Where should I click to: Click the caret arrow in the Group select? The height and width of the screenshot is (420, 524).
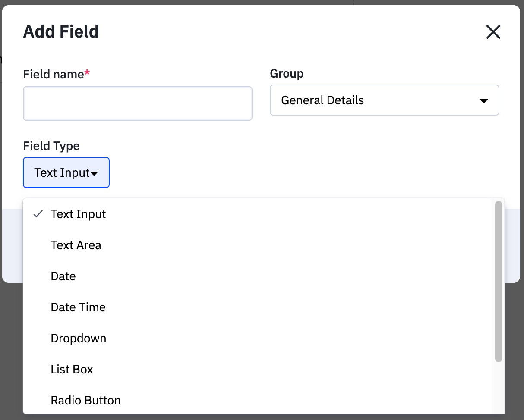coord(484,101)
